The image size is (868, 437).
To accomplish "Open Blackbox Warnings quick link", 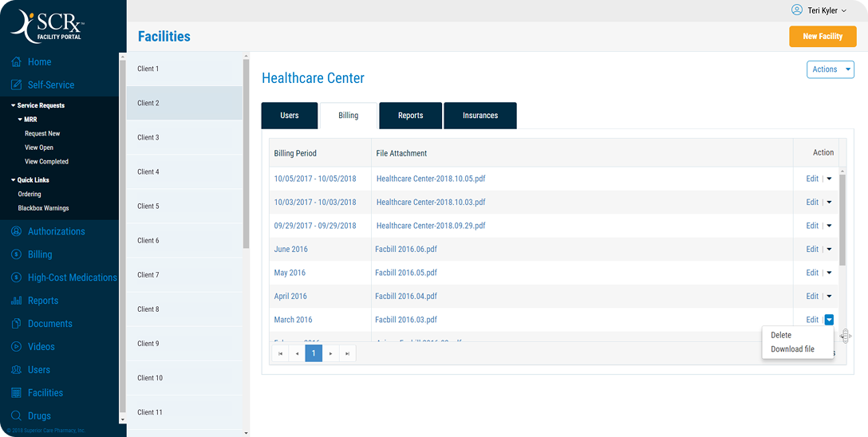I will coord(43,209).
